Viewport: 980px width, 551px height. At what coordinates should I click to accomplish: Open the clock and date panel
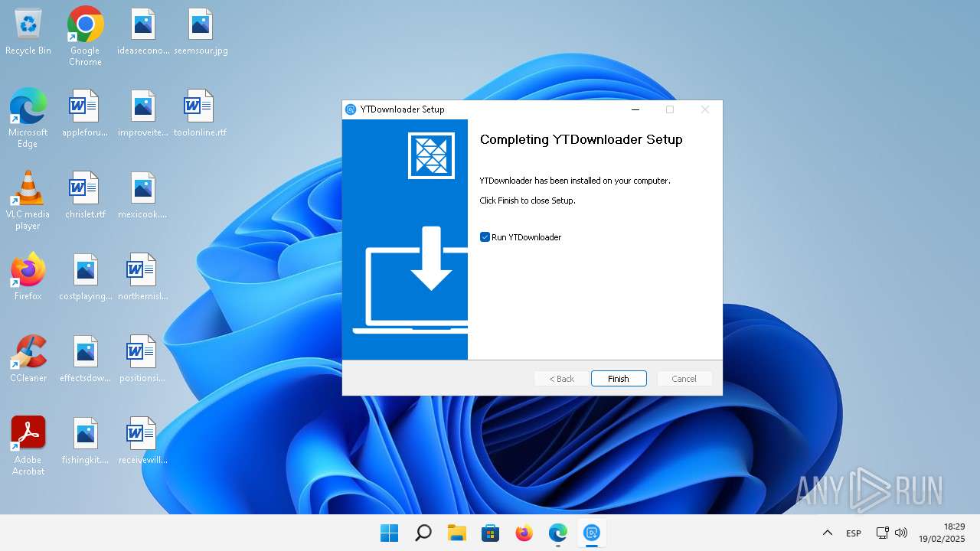tap(942, 533)
